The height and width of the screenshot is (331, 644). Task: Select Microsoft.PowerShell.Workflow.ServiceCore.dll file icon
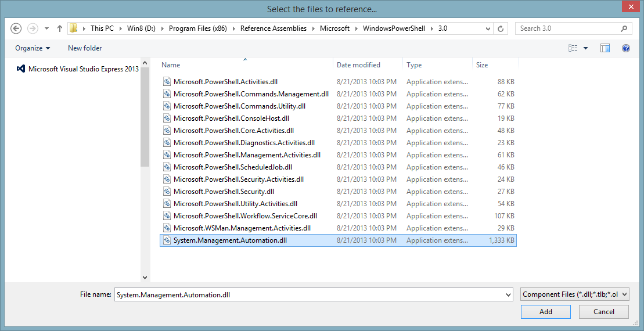click(167, 216)
